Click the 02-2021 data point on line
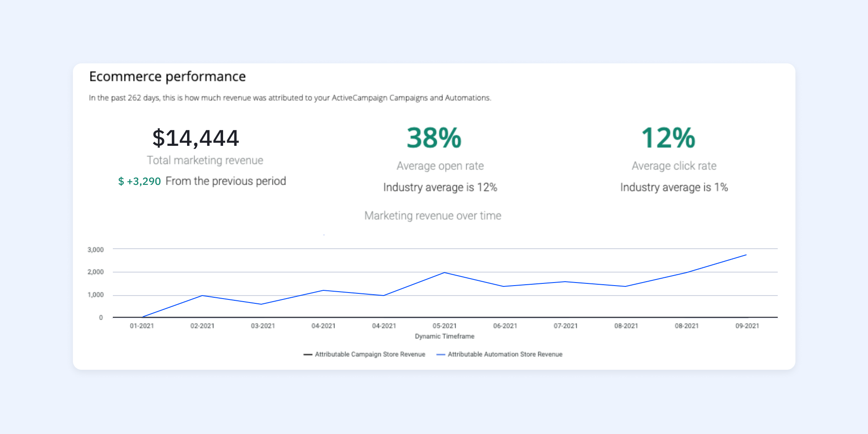868x434 pixels. (202, 296)
